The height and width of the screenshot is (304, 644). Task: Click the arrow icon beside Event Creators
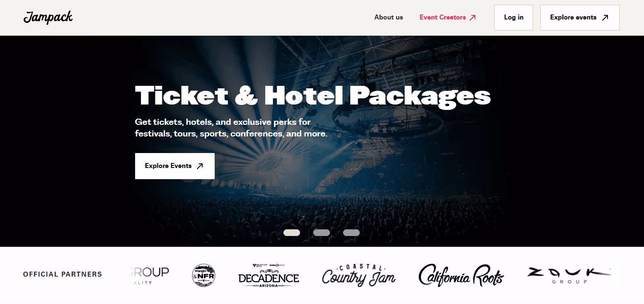(x=472, y=17)
